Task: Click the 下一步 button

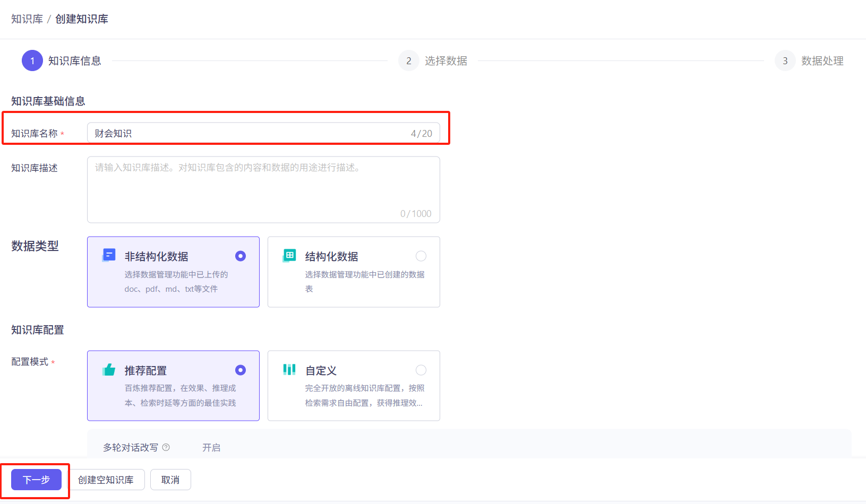Action: (35, 479)
